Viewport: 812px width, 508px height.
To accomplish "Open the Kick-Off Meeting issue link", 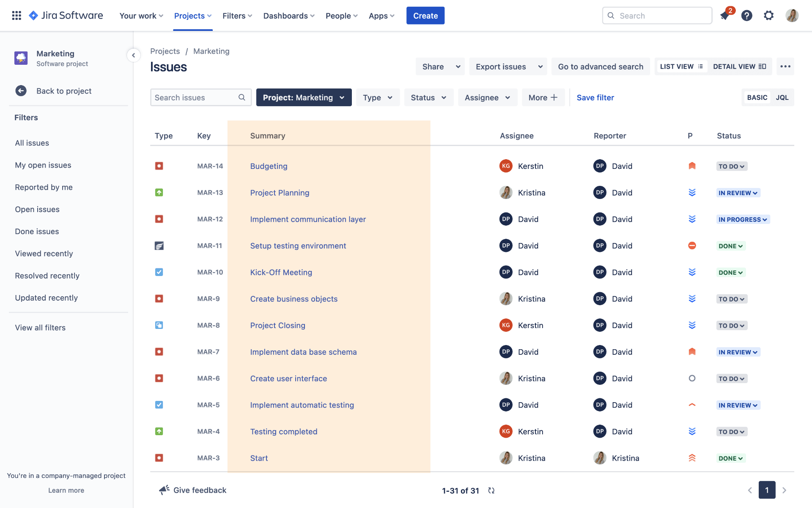I will tap(281, 272).
